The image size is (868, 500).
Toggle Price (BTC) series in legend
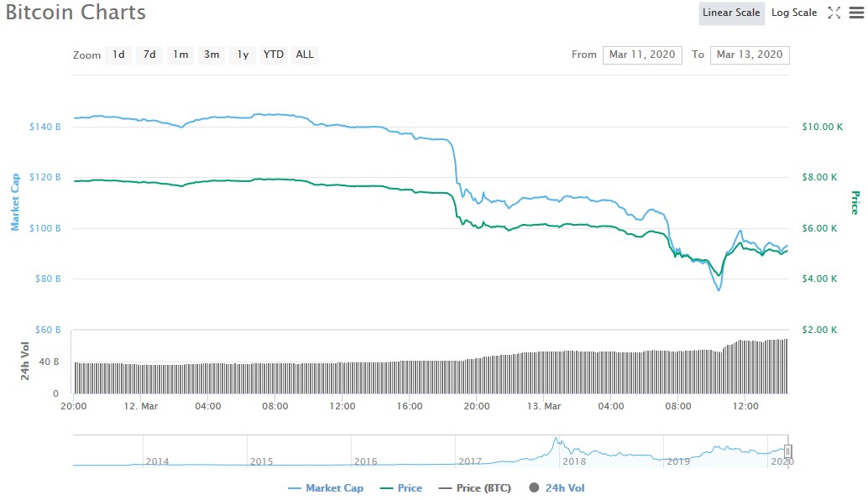[x=474, y=487]
